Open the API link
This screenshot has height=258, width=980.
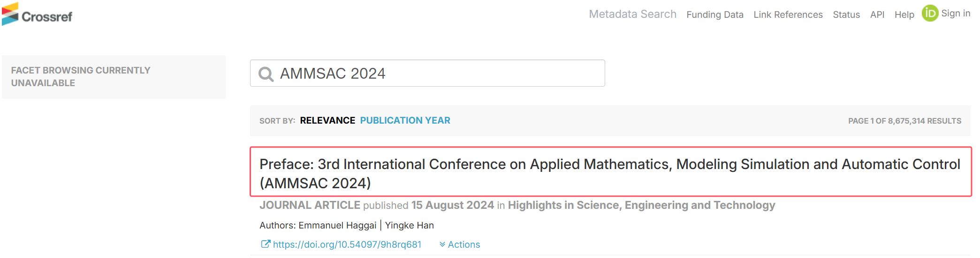877,15
